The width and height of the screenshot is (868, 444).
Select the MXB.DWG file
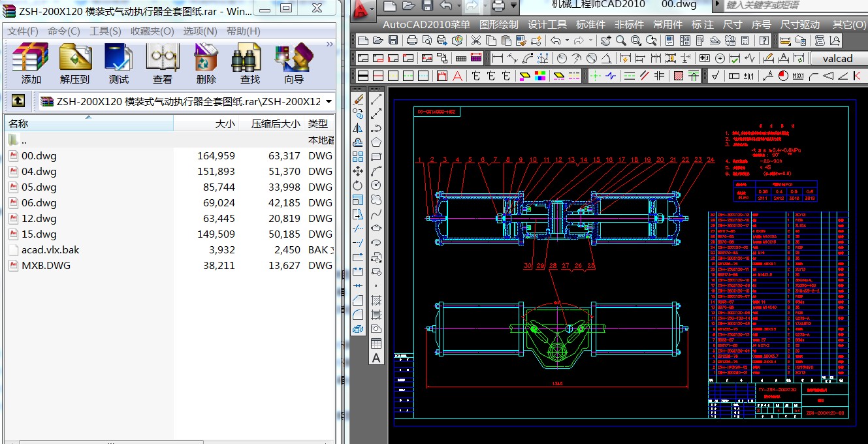(x=170, y=265)
